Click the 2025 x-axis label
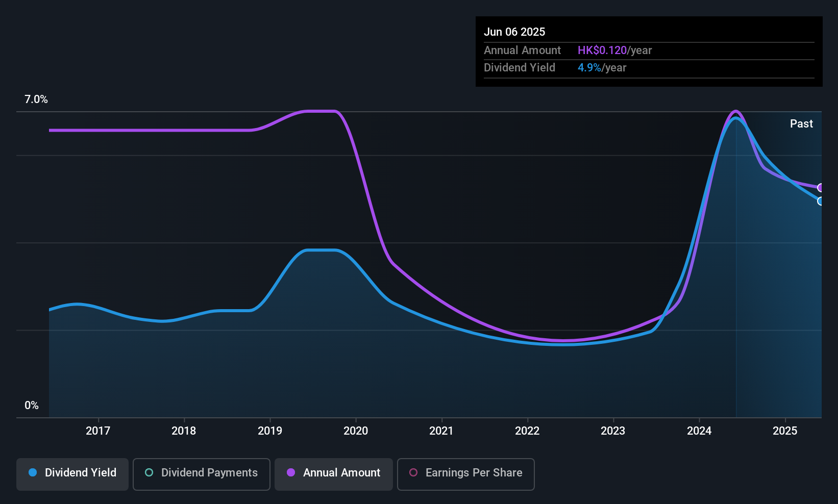 pyautogui.click(x=785, y=431)
